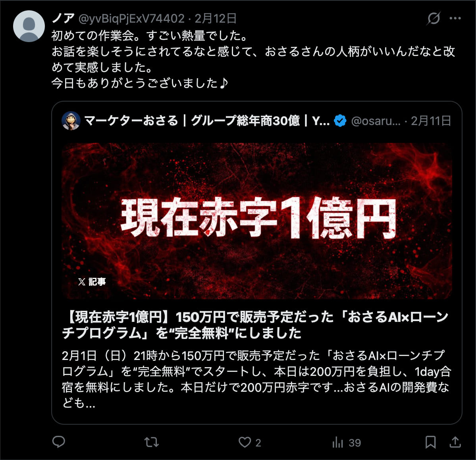Click the monkey avatar of マーケターおさる

[71, 121]
